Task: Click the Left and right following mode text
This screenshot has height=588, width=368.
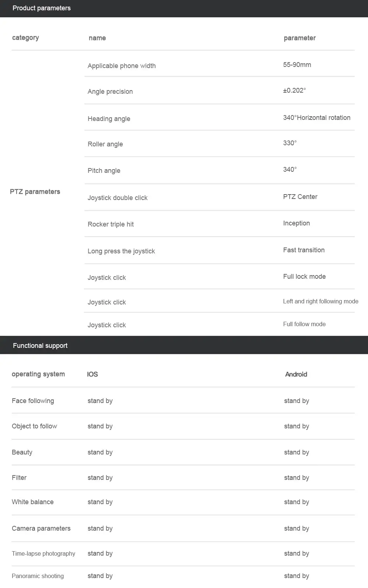Action: tap(321, 302)
